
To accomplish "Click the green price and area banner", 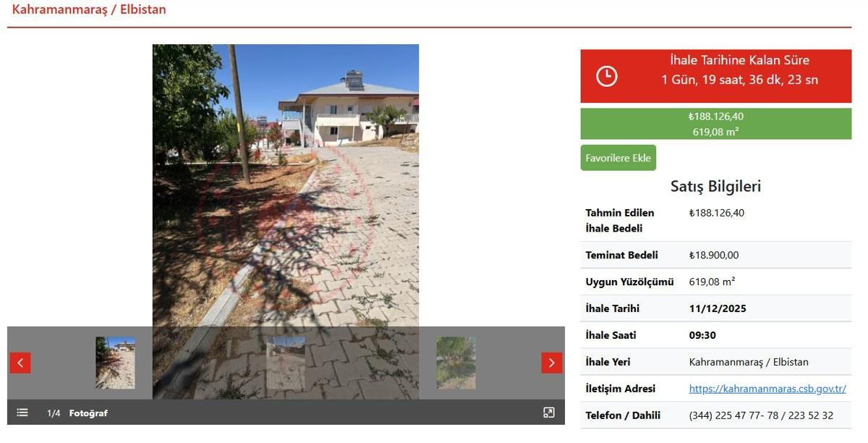I will 716,124.
